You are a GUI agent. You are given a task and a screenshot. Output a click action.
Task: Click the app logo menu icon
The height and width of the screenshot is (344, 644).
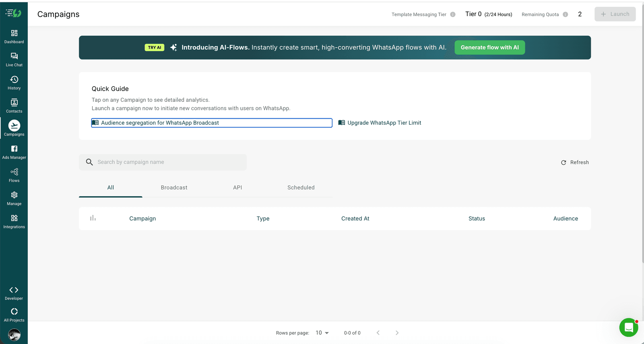[13, 13]
